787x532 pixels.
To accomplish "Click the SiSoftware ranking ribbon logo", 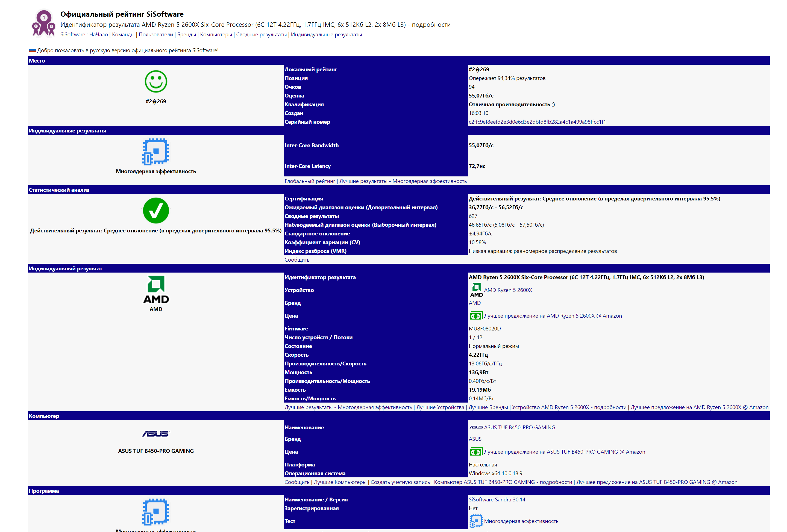I will pos(43,23).
